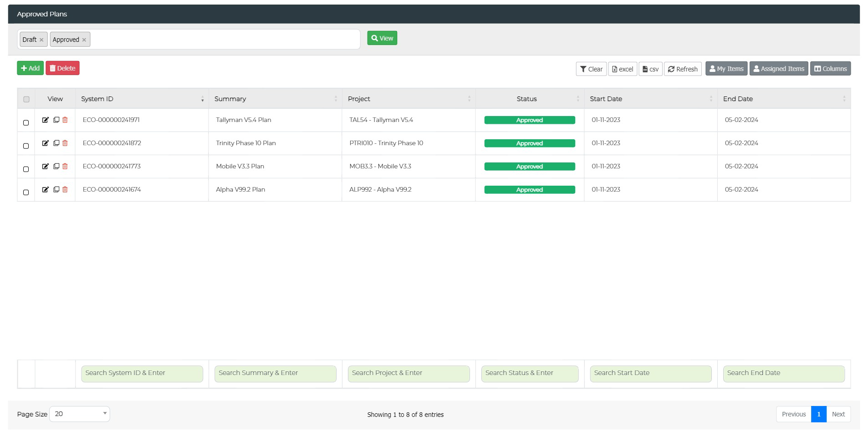
Task: Copy the Trinity Phase 10 Plan row
Action: pos(56,143)
